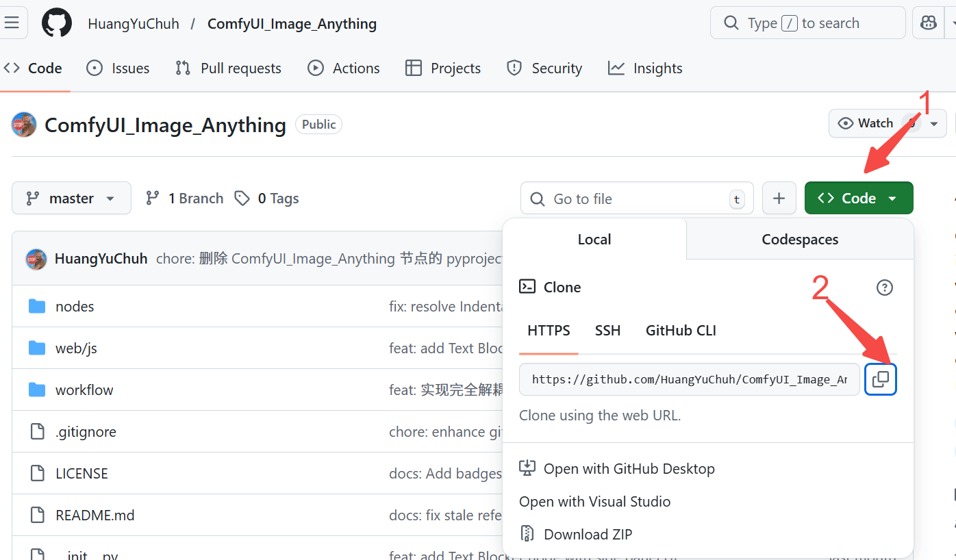Open the Copilot icon button
The width and height of the screenshot is (956, 560).
point(929,23)
